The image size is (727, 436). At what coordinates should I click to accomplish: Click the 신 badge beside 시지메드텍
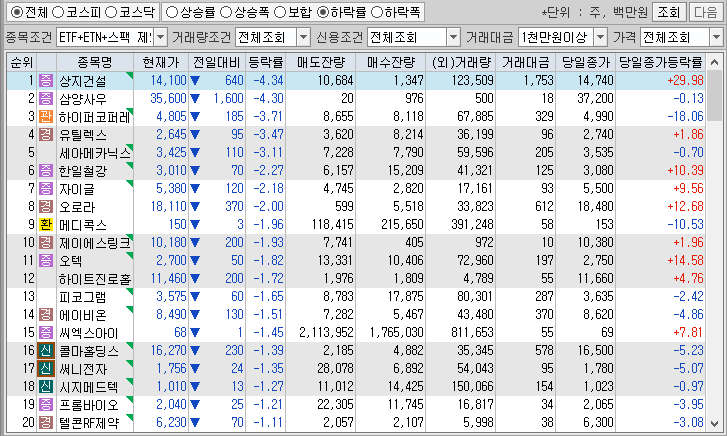[46, 386]
